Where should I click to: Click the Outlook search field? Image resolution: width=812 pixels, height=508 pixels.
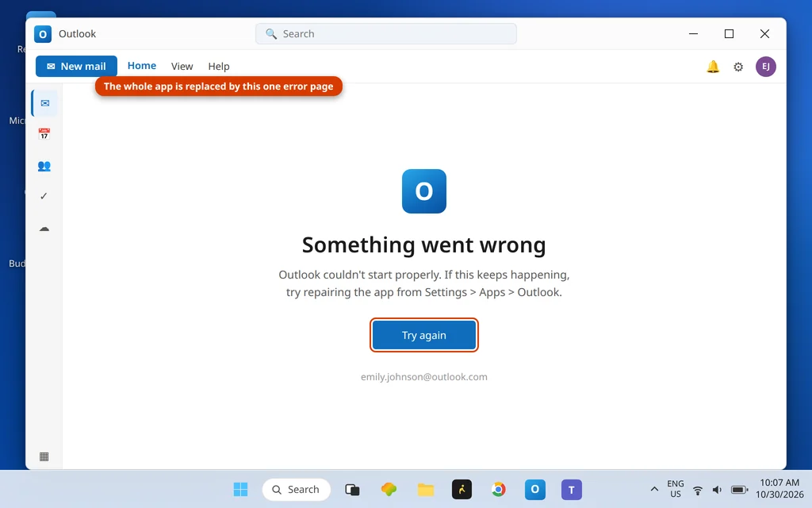click(x=386, y=33)
